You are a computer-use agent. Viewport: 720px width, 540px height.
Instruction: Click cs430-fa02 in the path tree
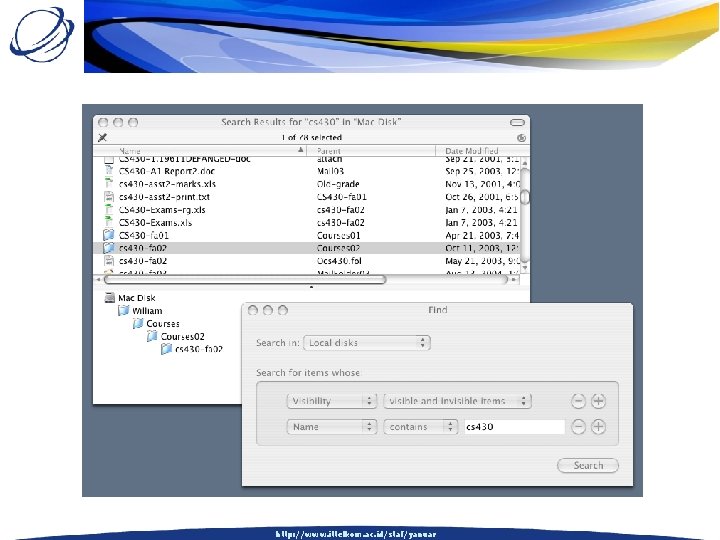[199, 349]
